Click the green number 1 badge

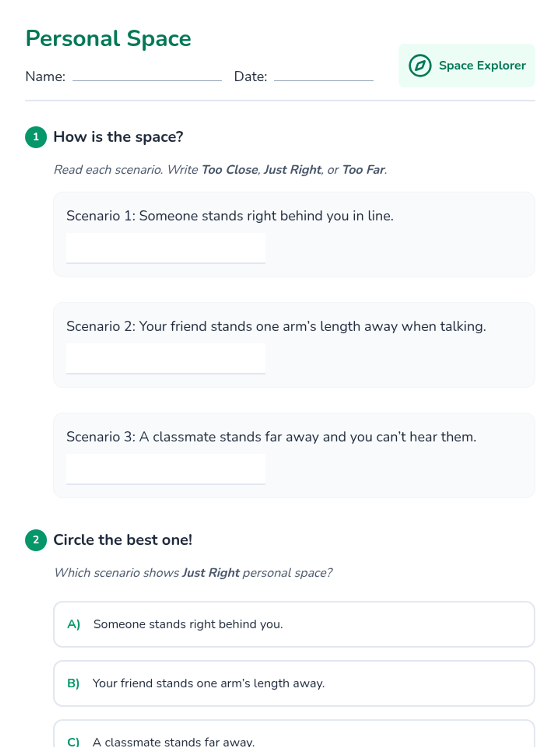36,137
